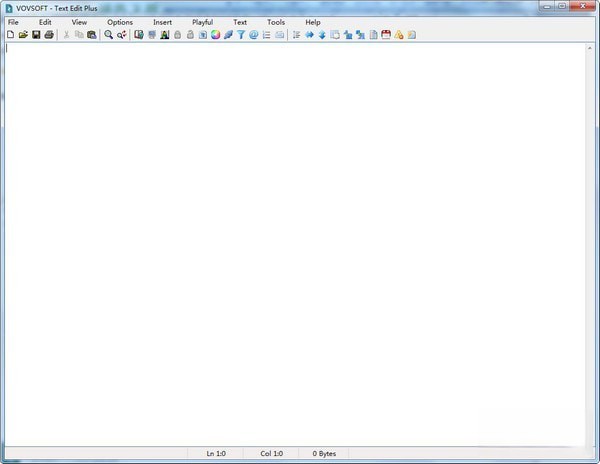Click the blue down arrow icon
The height and width of the screenshot is (464, 600).
coord(322,35)
